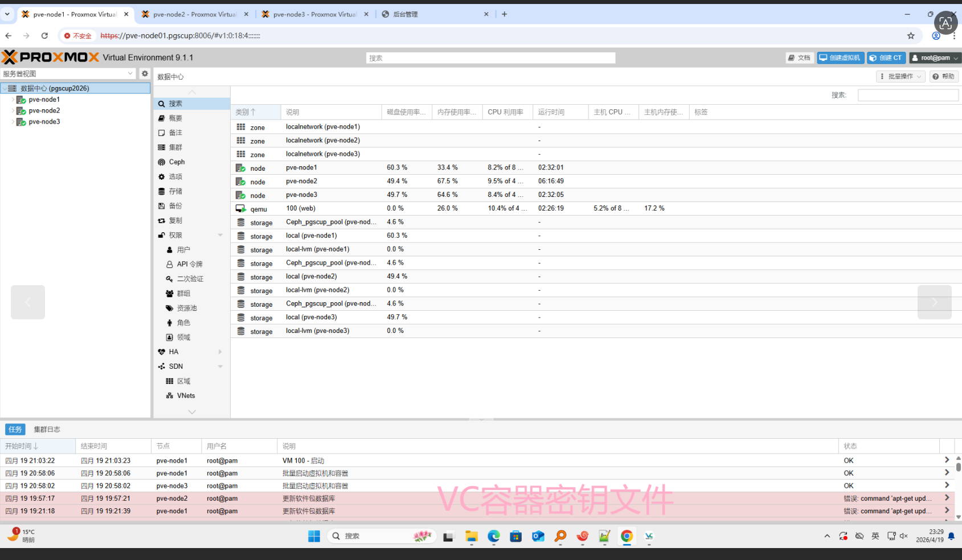Sort the table by 类别 column
Screen dimensions: 962x560
(x=256, y=112)
